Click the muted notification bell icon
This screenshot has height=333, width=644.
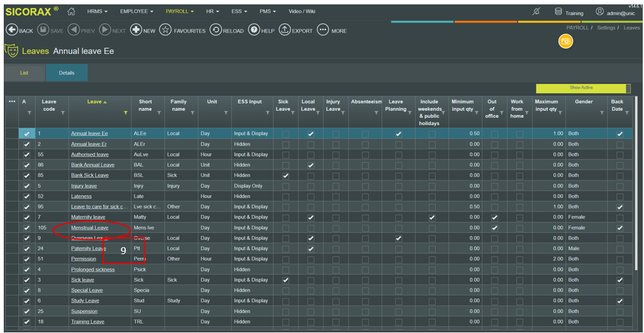pyautogui.click(x=536, y=11)
